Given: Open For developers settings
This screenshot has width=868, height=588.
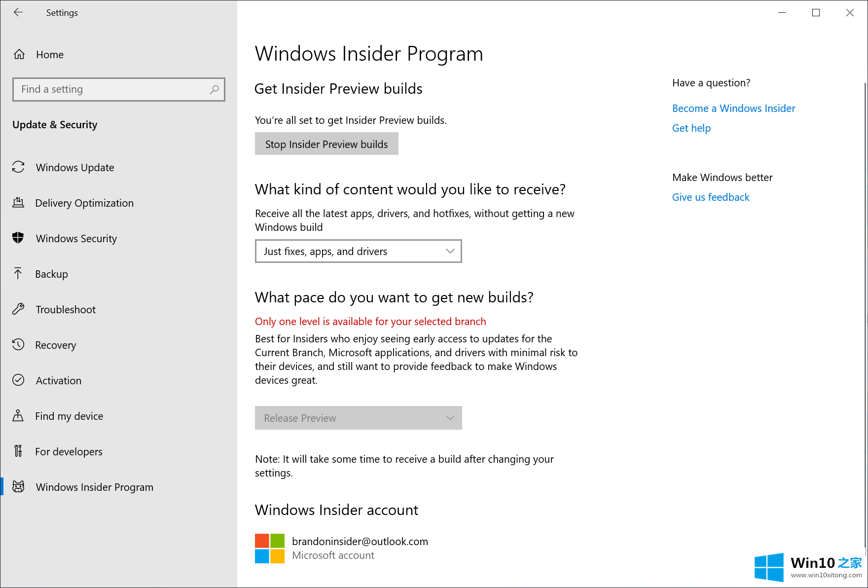Looking at the screenshot, I should click(x=118, y=451).
